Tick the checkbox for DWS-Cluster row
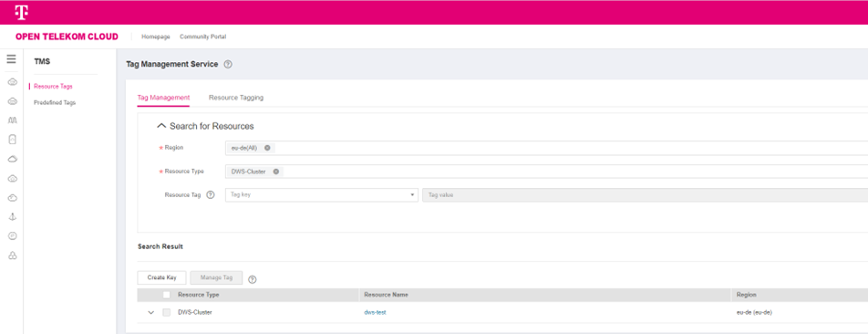 166,312
